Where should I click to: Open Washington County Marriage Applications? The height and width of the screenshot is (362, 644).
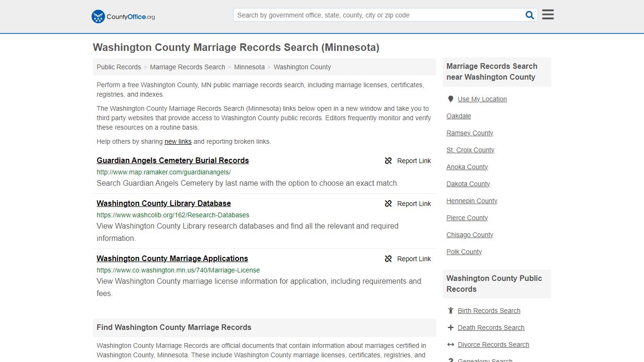(x=172, y=258)
